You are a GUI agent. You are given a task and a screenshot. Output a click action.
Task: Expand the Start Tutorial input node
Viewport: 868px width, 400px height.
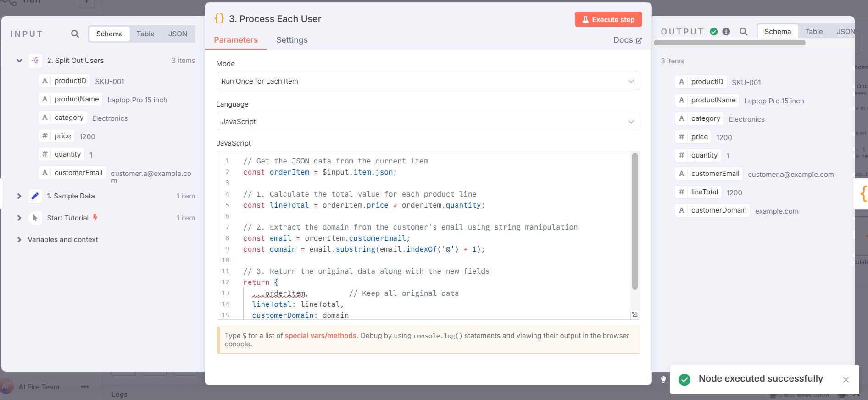[19, 218]
